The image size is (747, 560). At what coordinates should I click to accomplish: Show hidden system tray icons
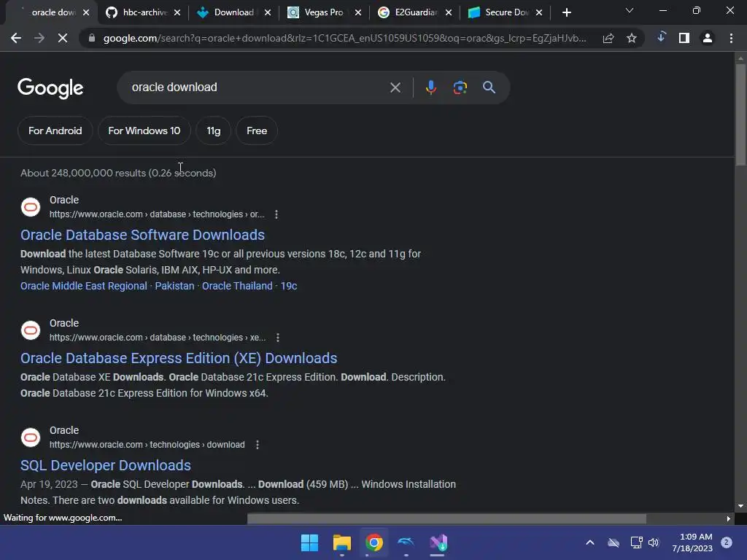click(x=589, y=542)
